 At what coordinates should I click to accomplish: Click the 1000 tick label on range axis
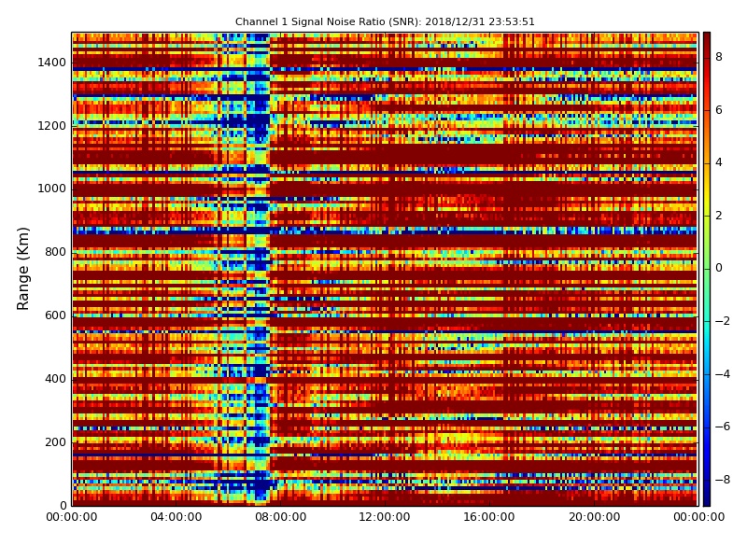(52, 189)
